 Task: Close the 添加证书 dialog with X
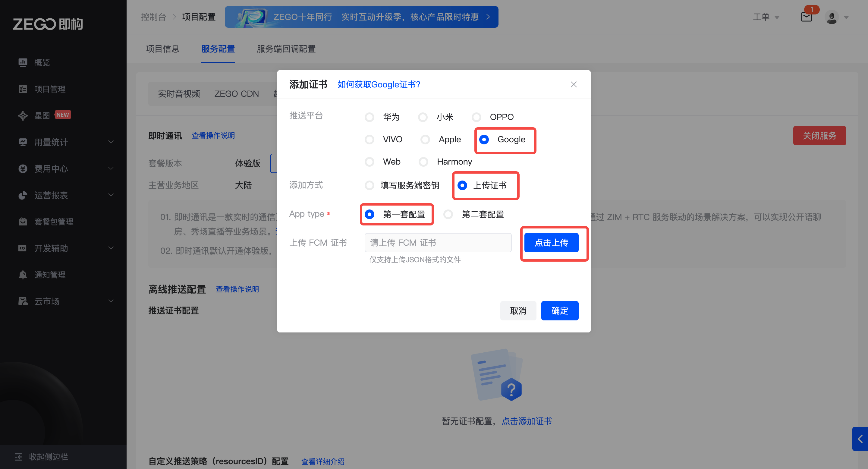click(574, 84)
